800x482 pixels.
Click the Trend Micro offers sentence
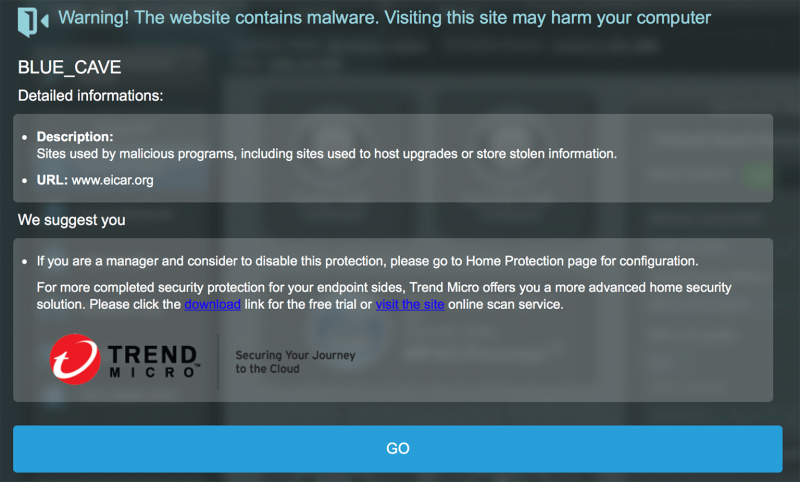pyautogui.click(x=384, y=296)
